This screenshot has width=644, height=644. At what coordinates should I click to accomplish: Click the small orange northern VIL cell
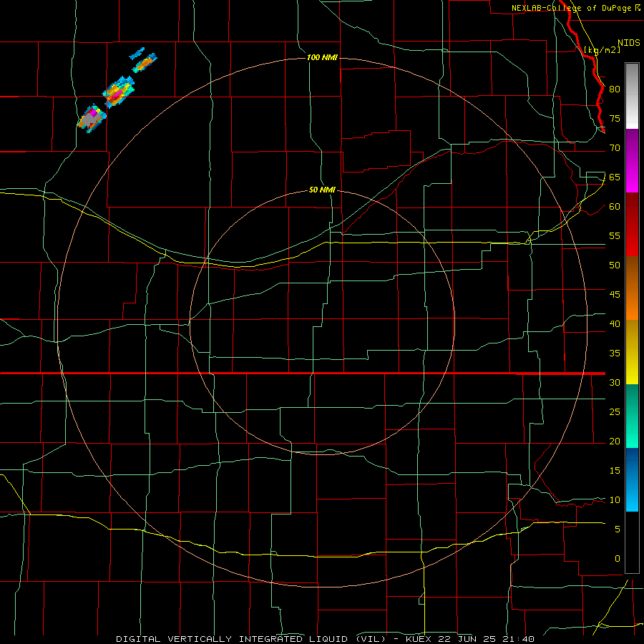145,63
